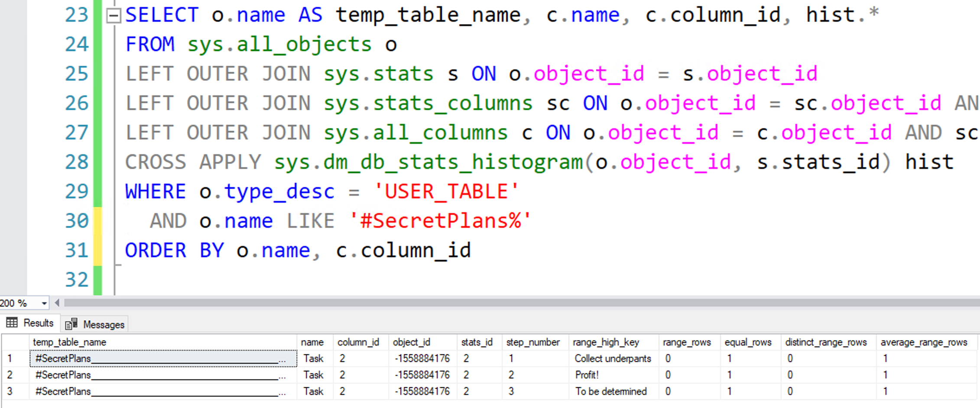Click line number 28 in the editor
This screenshot has height=408, width=980.
(x=77, y=162)
